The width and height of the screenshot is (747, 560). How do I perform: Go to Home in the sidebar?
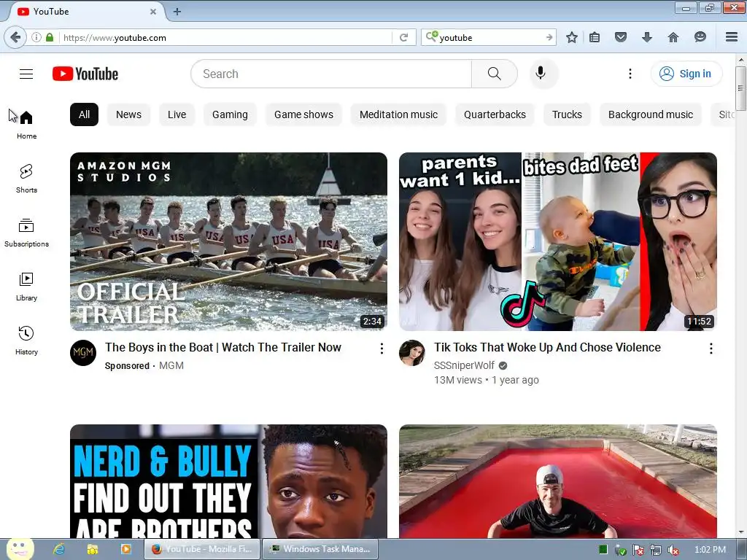pyautogui.click(x=26, y=125)
